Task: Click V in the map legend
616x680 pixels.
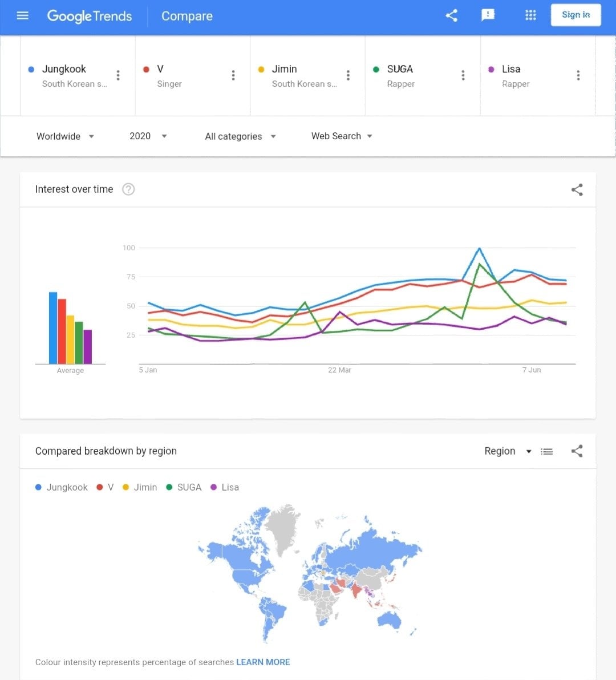Action: (x=106, y=487)
